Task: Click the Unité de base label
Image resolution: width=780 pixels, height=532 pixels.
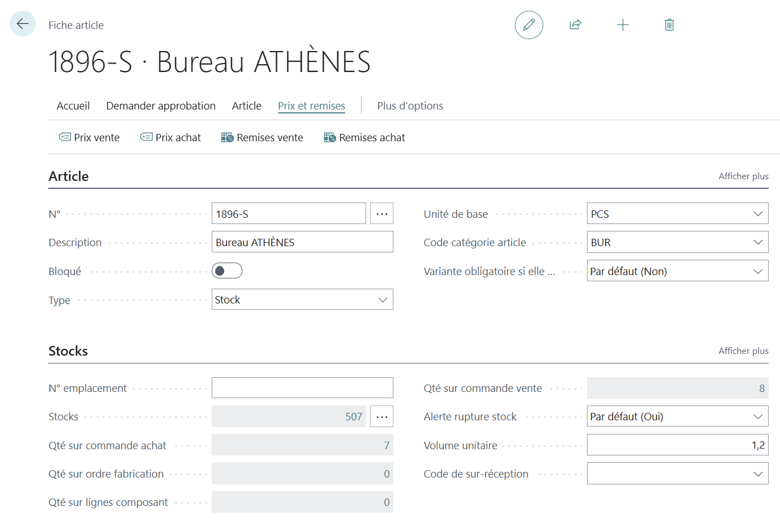Action: (x=455, y=214)
